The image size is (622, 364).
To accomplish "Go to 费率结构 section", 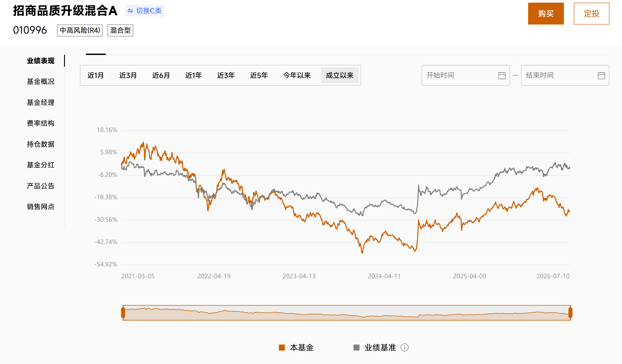I will pos(40,123).
